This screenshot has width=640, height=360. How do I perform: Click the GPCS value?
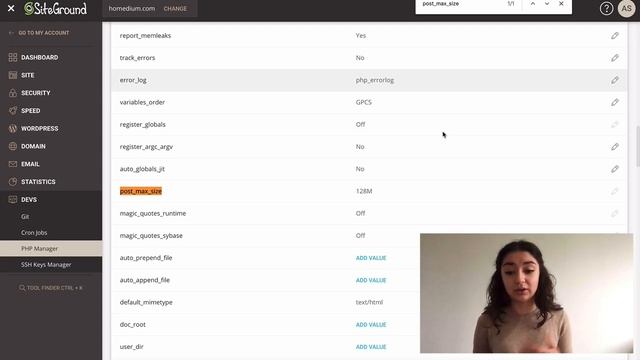coord(364,102)
